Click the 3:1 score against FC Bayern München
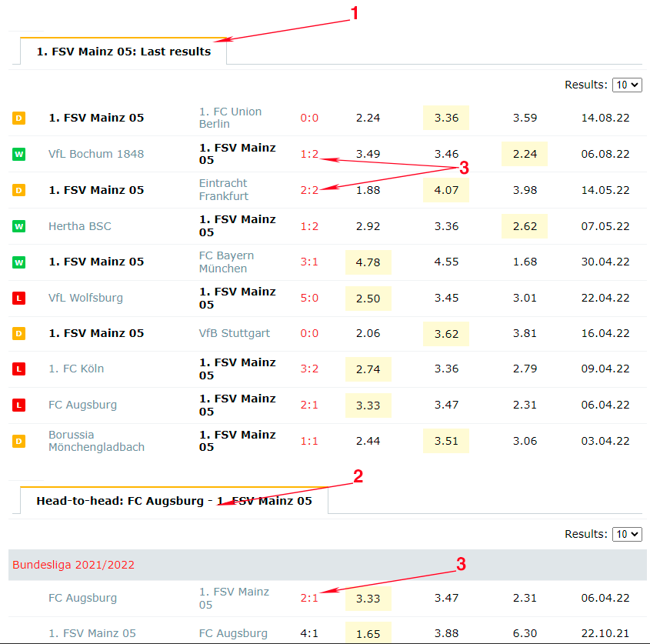Viewport: 650px width, 644px height. click(x=309, y=262)
